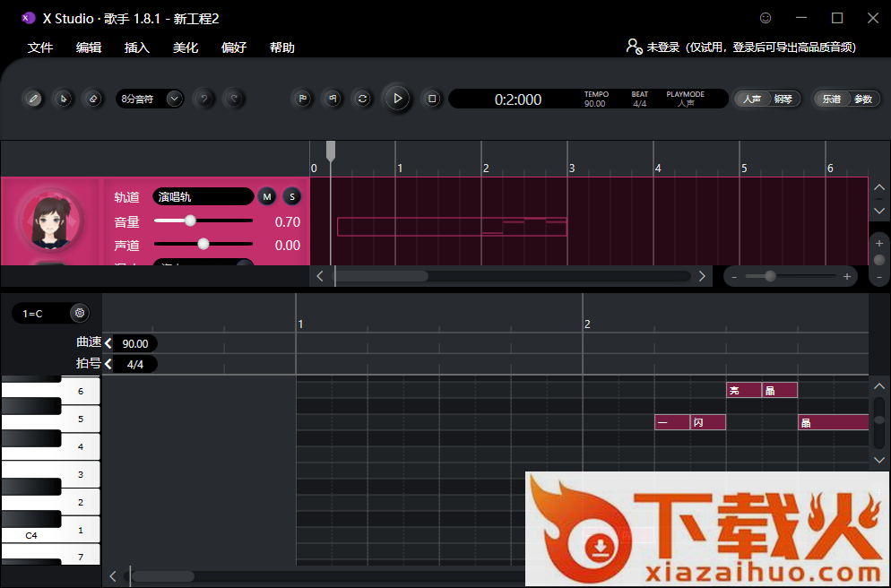The height and width of the screenshot is (588, 891).
Task: Click the undo arrow button
Action: (x=204, y=99)
